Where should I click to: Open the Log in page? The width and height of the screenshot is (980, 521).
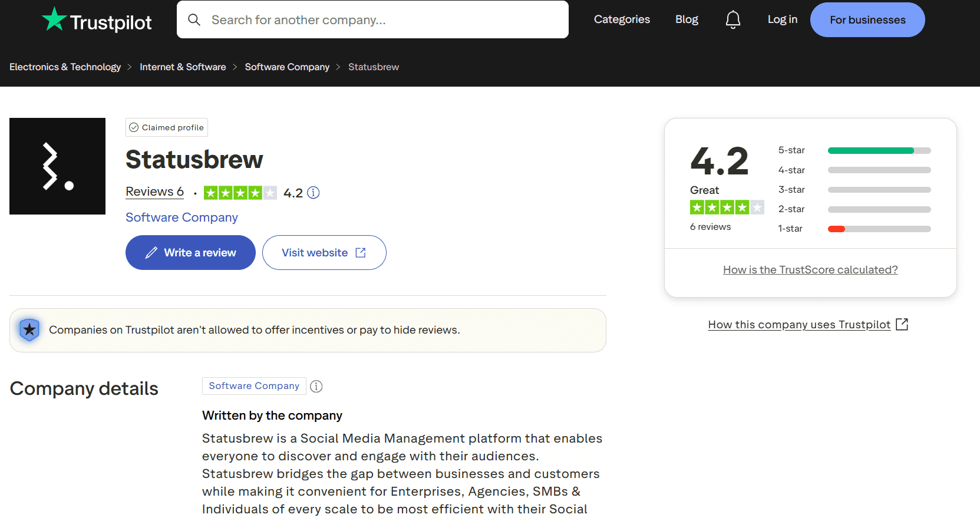pyautogui.click(x=782, y=19)
